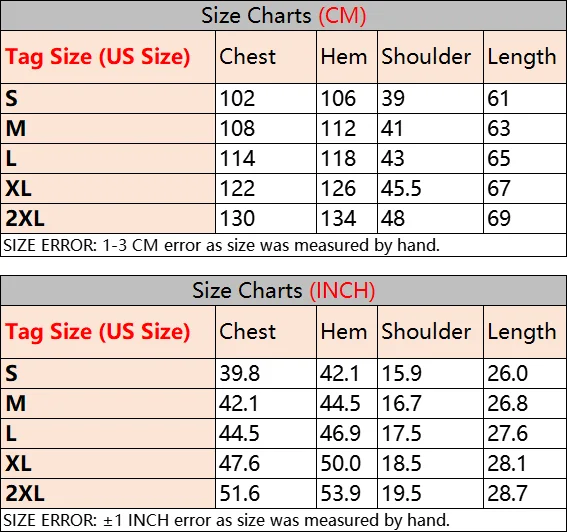Click the Size Charts (CM) title

pos(284,16)
